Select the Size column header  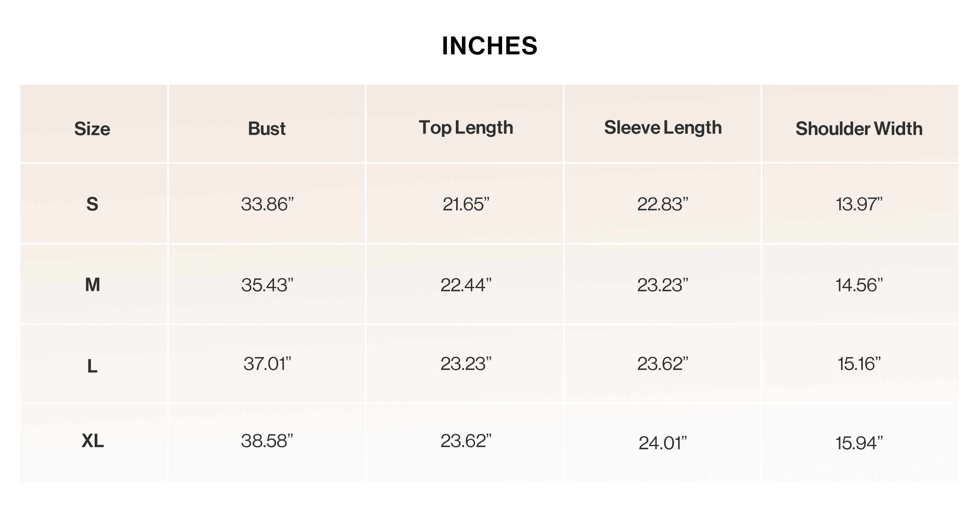pos(92,128)
